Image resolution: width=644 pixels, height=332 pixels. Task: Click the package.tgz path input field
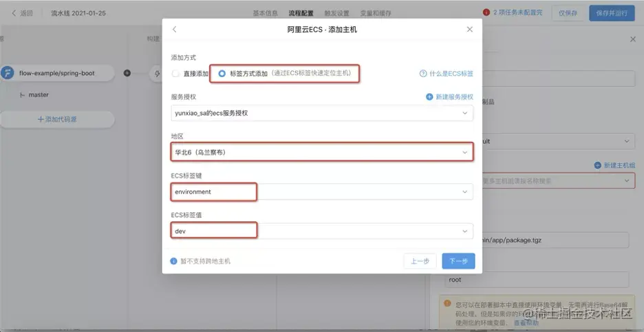[556, 240]
